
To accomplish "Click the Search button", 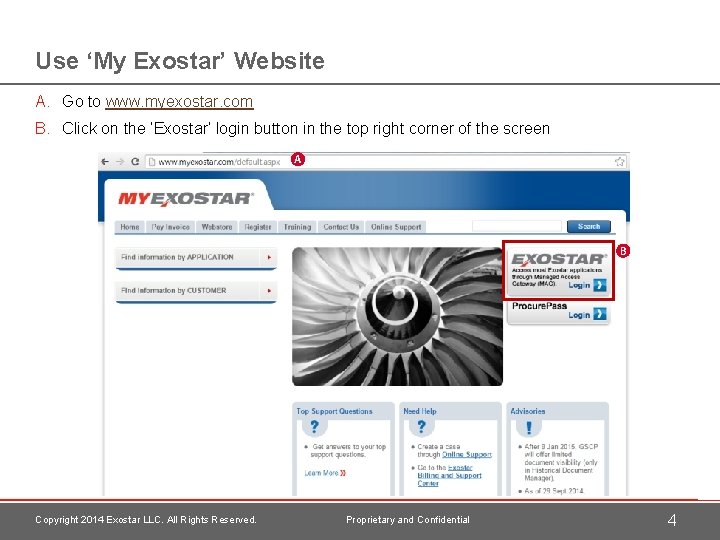I will click(589, 226).
